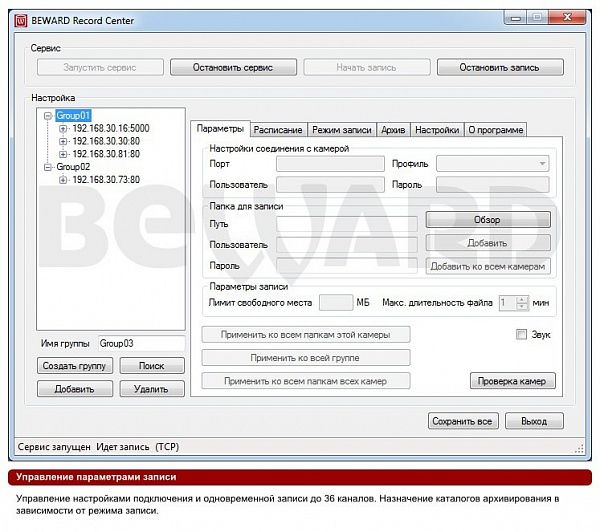Select camera 192.168.30.73:80

click(x=106, y=180)
